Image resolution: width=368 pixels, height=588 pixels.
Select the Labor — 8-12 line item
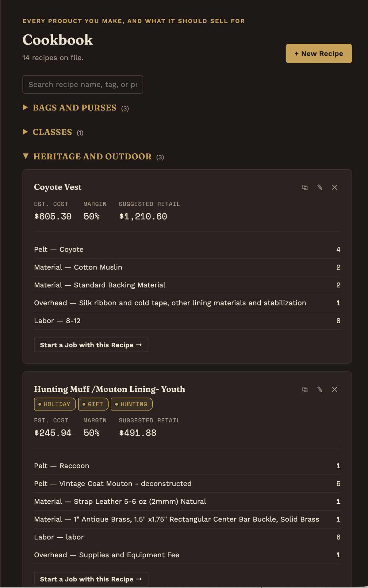point(187,321)
